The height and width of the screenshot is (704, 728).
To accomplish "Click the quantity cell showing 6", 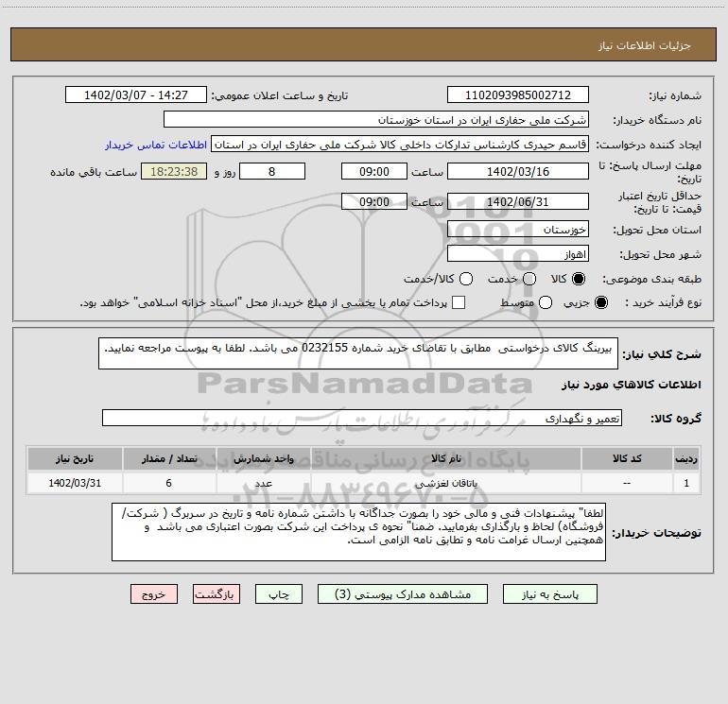I will coord(169,483).
